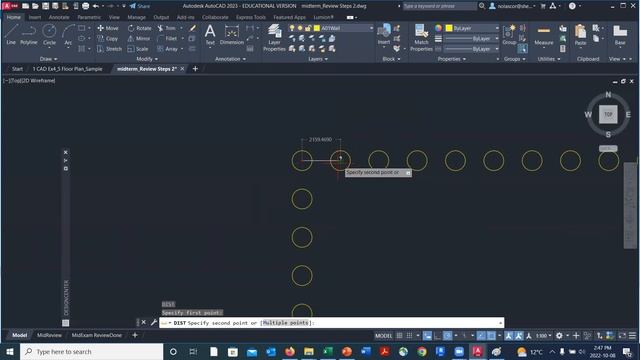The height and width of the screenshot is (360, 640).
Task: Toggle polar tracking in status bar
Action: (448, 336)
